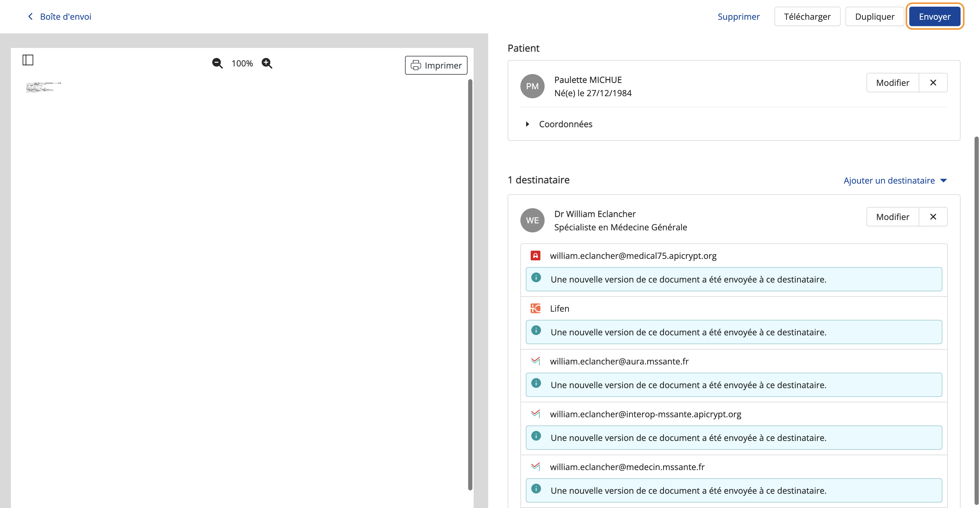Expand the Coordonnées section
This screenshot has width=980, height=508.
(559, 124)
